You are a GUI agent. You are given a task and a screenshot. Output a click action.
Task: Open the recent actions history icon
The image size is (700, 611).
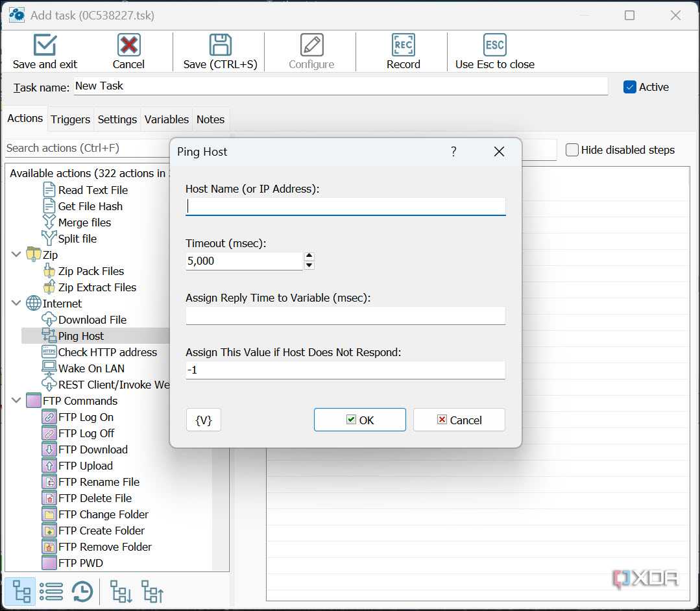[82, 592]
